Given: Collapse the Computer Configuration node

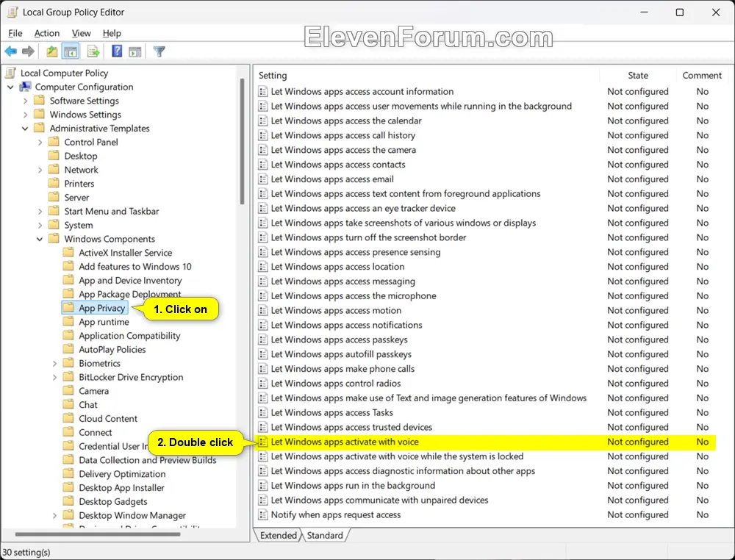Looking at the screenshot, I should point(10,87).
